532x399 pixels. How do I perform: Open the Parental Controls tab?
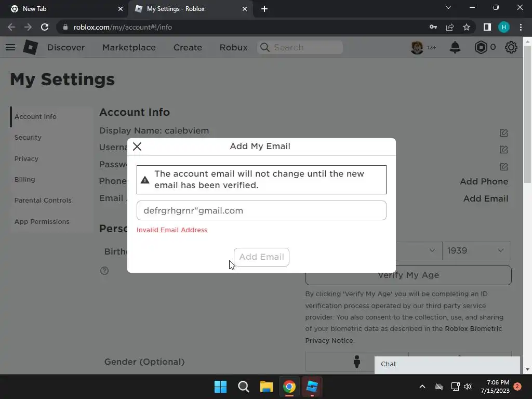click(x=43, y=201)
